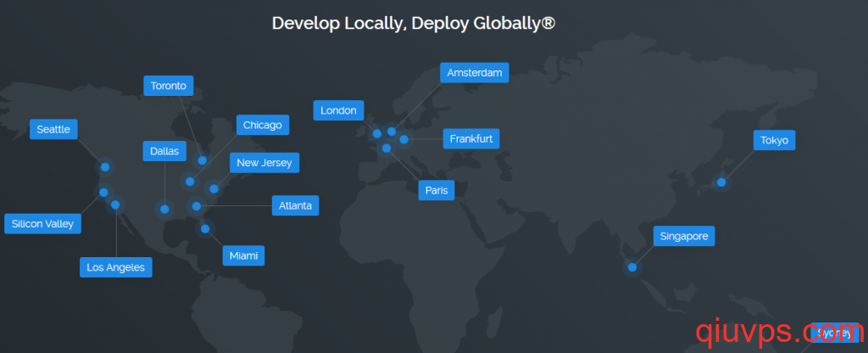
Task: Select the Paris map marker dot
Action: coord(387,148)
